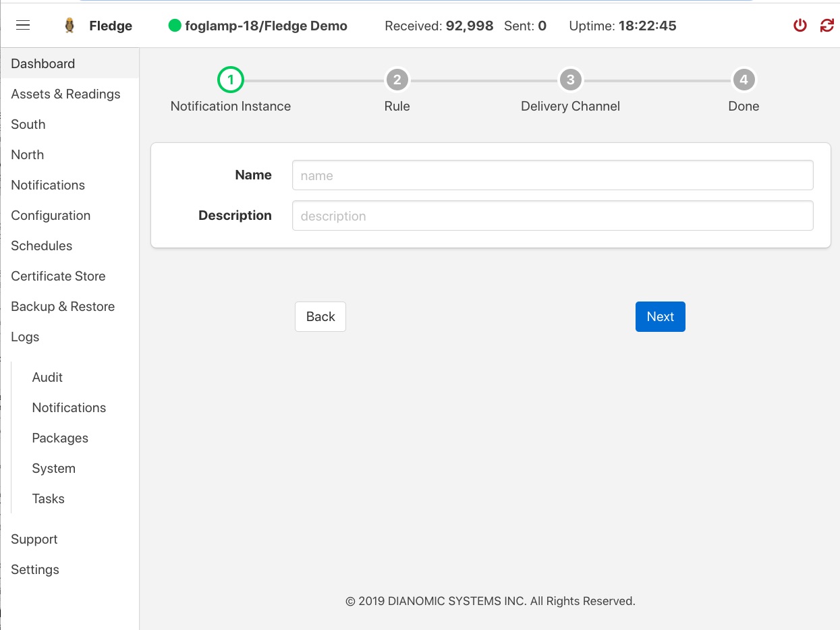Open System logs submenu item
The image size is (840, 630).
[x=53, y=468]
